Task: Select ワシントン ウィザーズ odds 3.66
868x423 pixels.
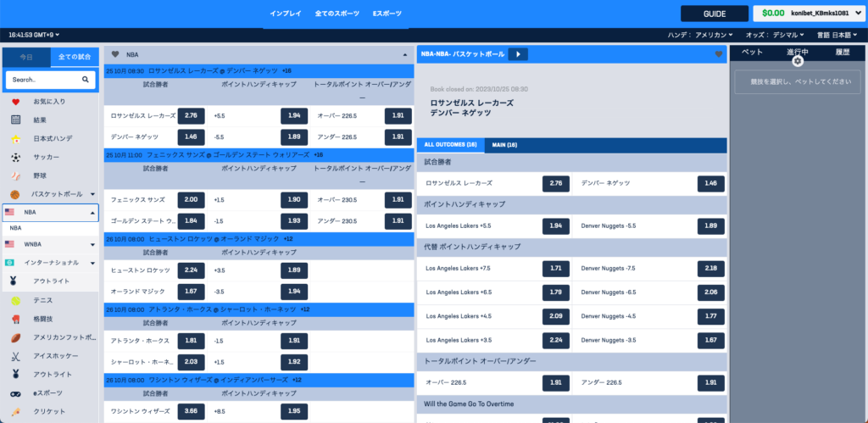Action: click(191, 411)
